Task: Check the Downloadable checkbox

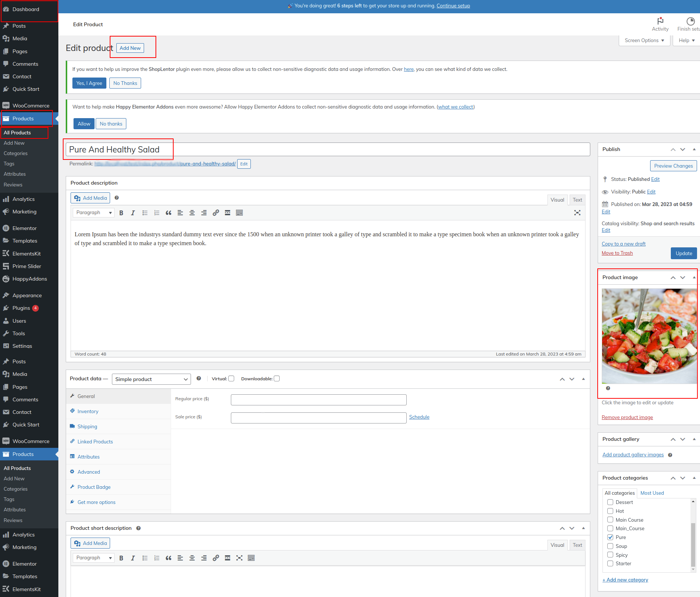Action: [277, 378]
